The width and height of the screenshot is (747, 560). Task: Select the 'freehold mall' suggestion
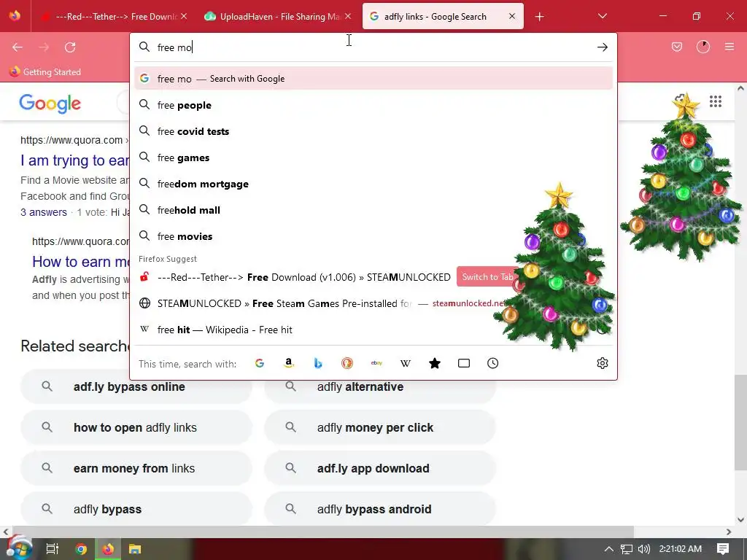point(373,210)
